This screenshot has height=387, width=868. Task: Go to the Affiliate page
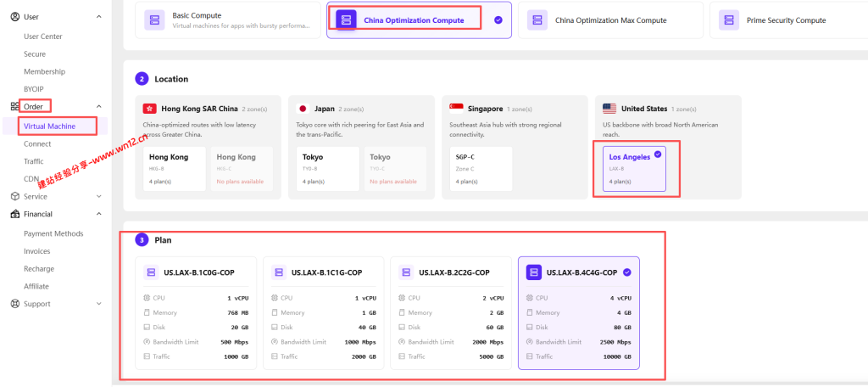tap(36, 287)
